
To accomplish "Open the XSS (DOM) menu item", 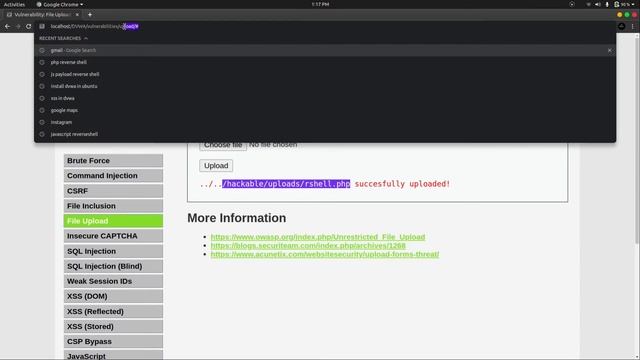I will 113,296.
